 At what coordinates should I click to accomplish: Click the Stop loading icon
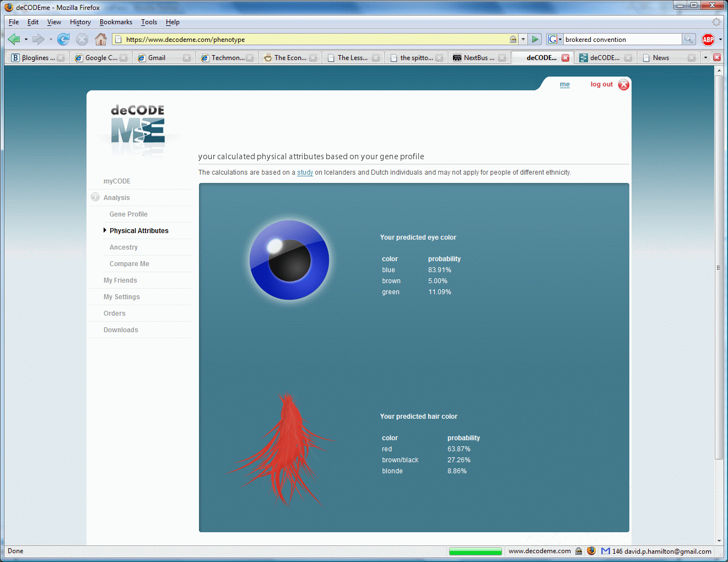82,39
